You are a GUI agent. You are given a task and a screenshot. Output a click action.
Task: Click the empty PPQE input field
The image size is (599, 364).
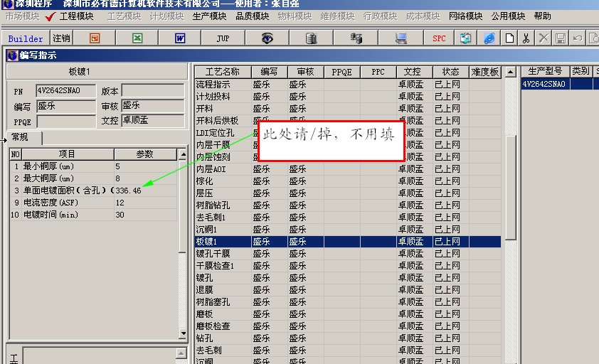[x=65, y=122]
